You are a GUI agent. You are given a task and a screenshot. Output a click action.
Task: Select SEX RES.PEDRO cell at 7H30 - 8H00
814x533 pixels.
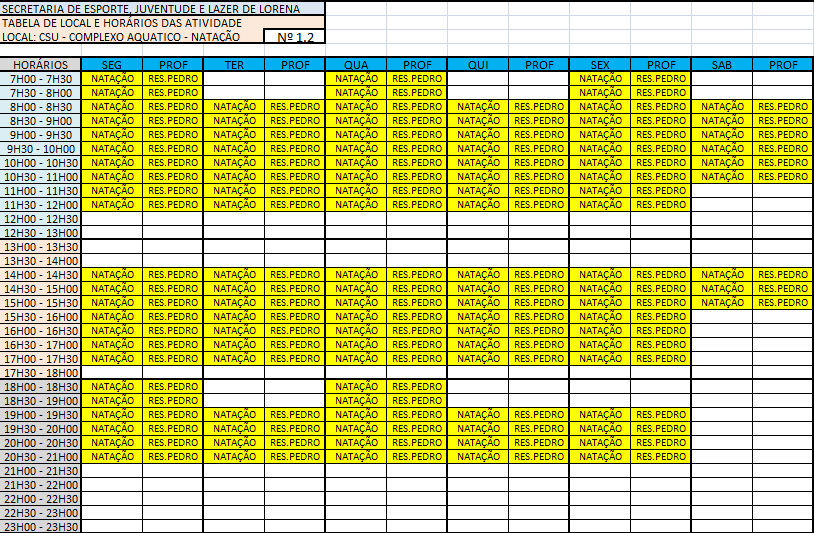pos(661,93)
